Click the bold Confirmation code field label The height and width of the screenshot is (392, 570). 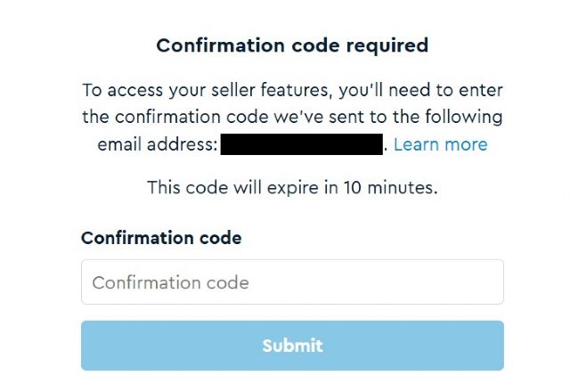[x=161, y=238]
